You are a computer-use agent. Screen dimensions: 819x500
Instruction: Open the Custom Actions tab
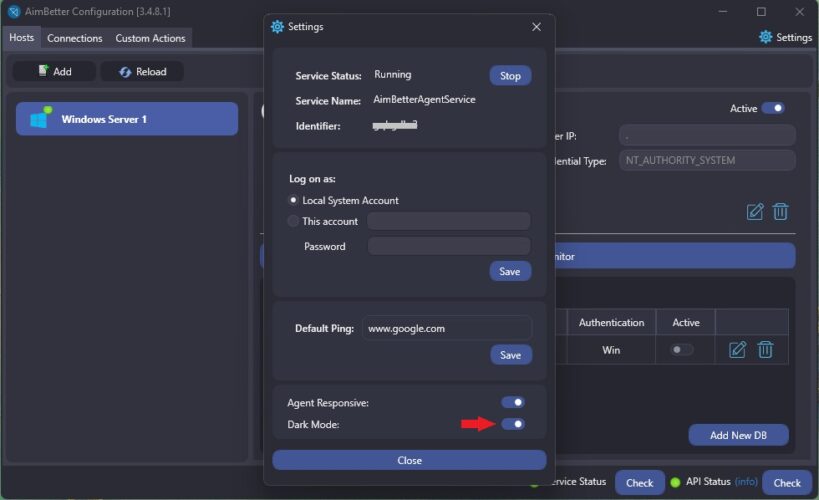coord(150,38)
